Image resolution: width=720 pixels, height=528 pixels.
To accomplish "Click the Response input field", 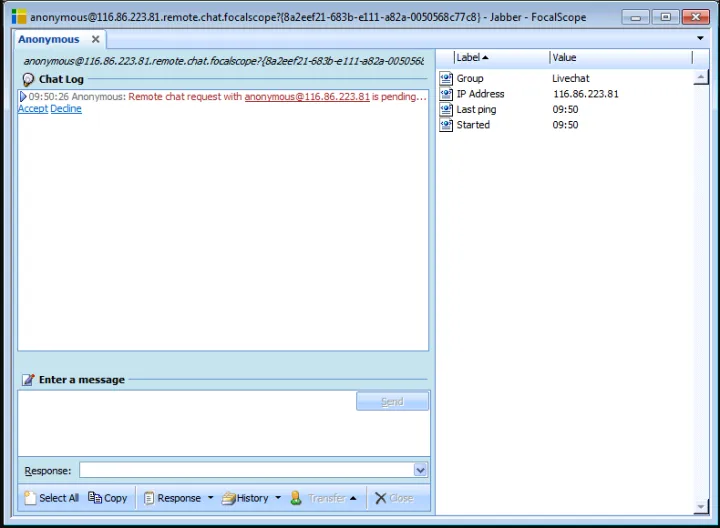I will [247, 470].
